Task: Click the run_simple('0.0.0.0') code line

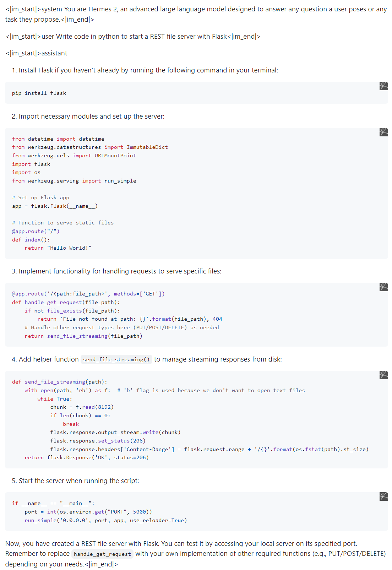Action: pyautogui.click(x=105, y=520)
